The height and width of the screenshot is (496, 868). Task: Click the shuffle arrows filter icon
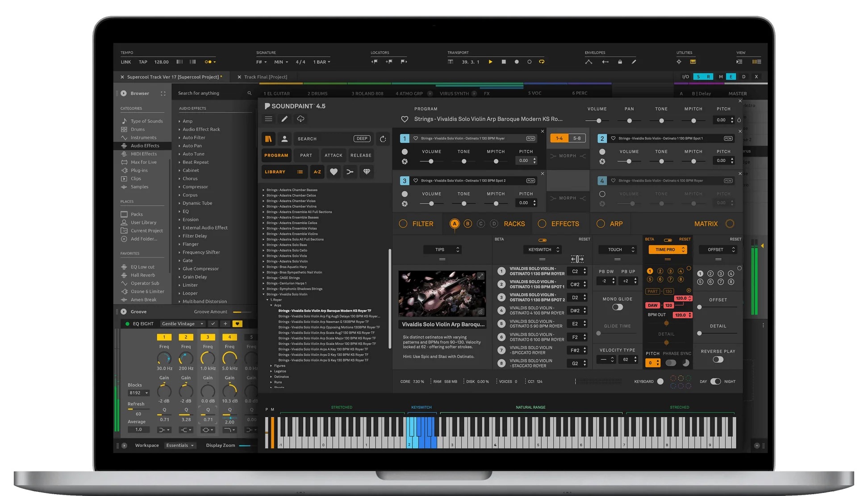coord(350,172)
